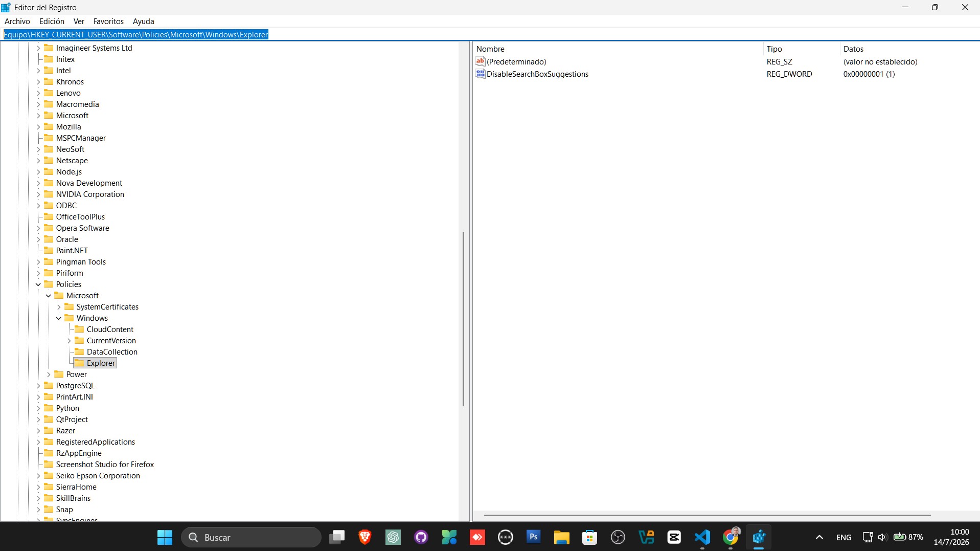Open the Windows Start menu

click(x=165, y=537)
